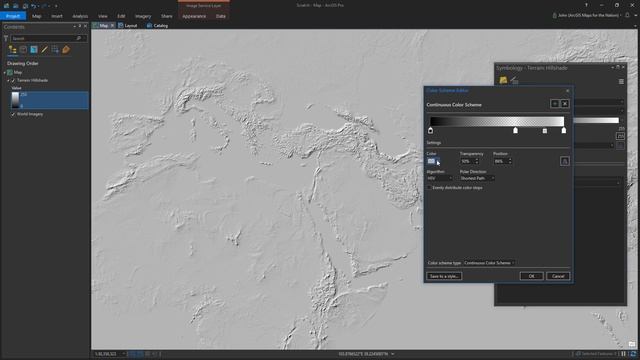Open the coordinate display units dropdown
640x360 pixels.
393,354
